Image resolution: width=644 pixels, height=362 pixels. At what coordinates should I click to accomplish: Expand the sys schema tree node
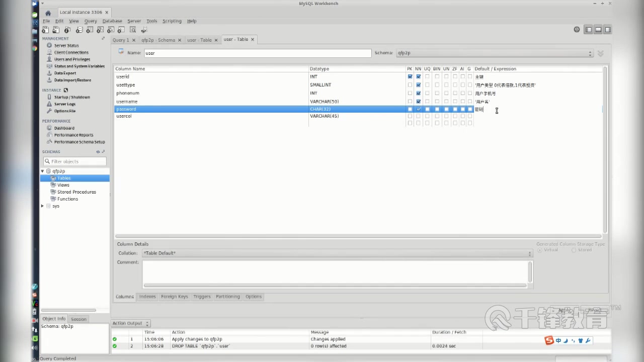point(43,206)
